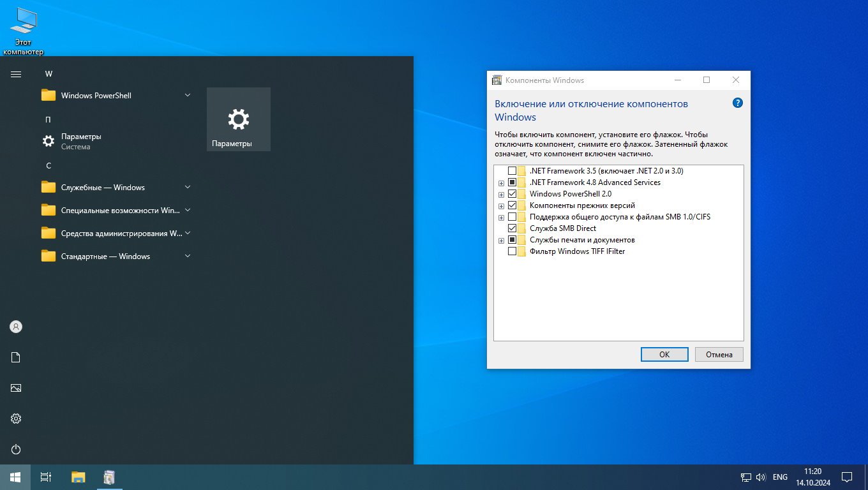The width and height of the screenshot is (868, 490).
Task: Open Documents icon in Start sidebar
Action: click(16, 357)
